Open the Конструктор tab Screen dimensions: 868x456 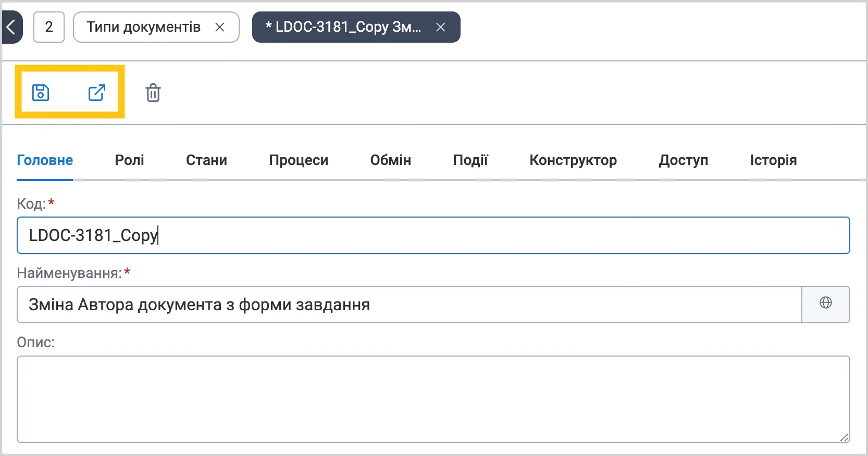573,160
